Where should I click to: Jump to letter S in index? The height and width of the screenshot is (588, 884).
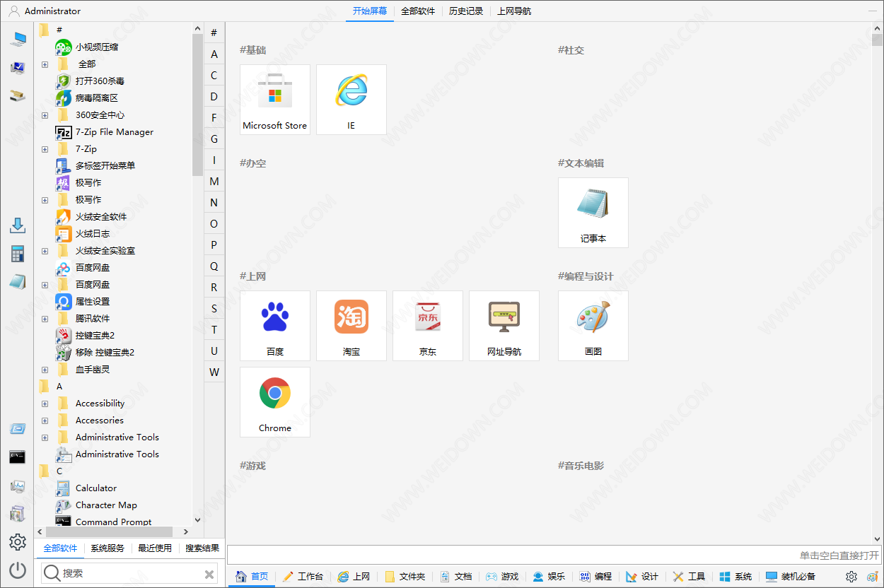coord(214,309)
